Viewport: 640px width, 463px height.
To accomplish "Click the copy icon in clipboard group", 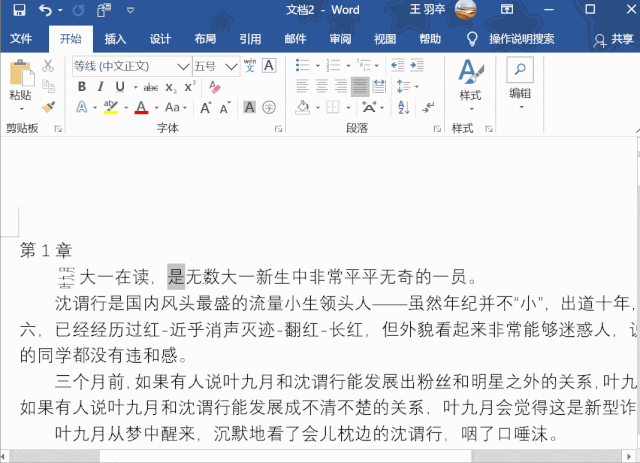I will 48,86.
